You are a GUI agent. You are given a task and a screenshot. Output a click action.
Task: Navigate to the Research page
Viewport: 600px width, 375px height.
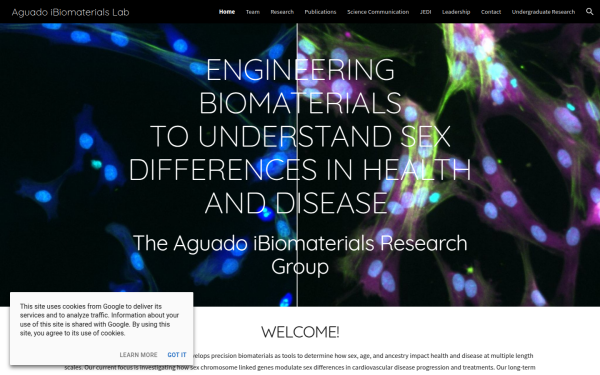click(282, 12)
